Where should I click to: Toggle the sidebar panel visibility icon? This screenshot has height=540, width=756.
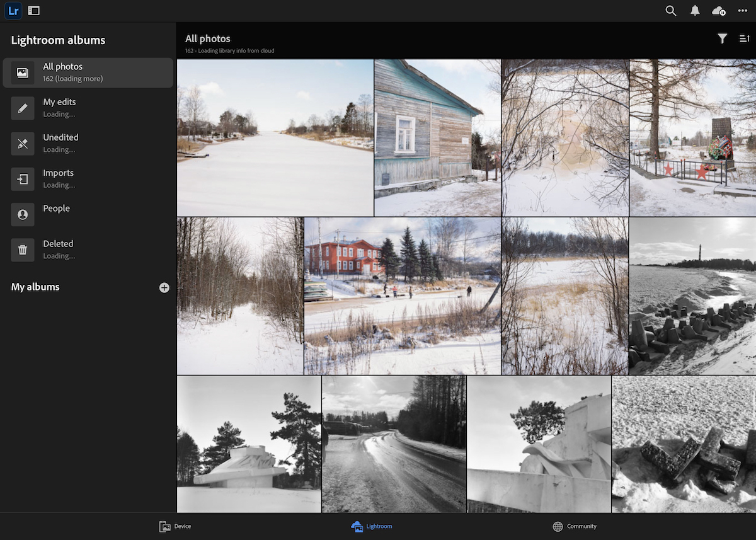(x=33, y=11)
